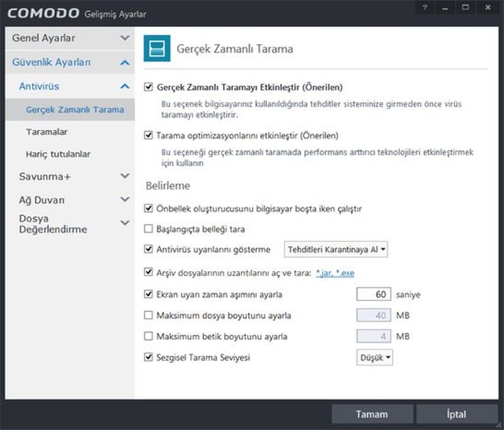Expand the Savunma+ section chevron
Image resolution: width=504 pixels, height=430 pixels.
point(125,176)
